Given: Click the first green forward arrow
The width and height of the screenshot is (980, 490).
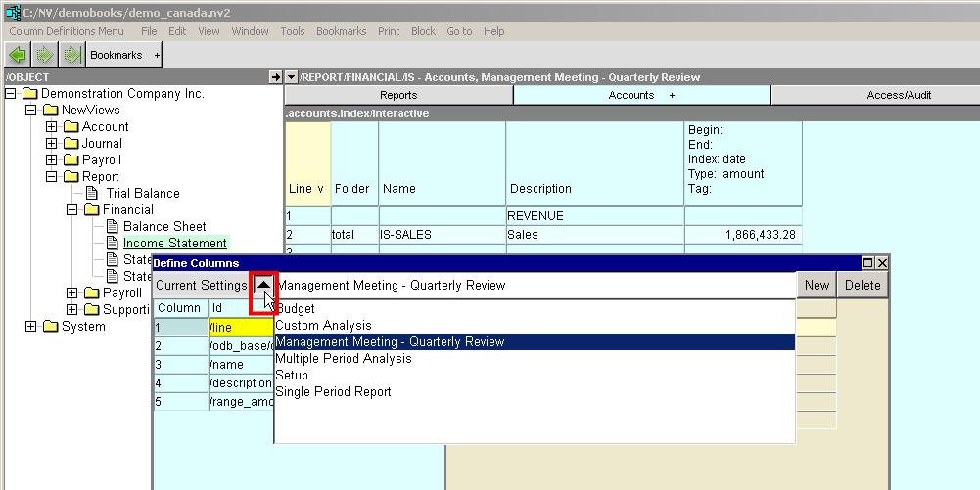Looking at the screenshot, I should tap(44, 55).
